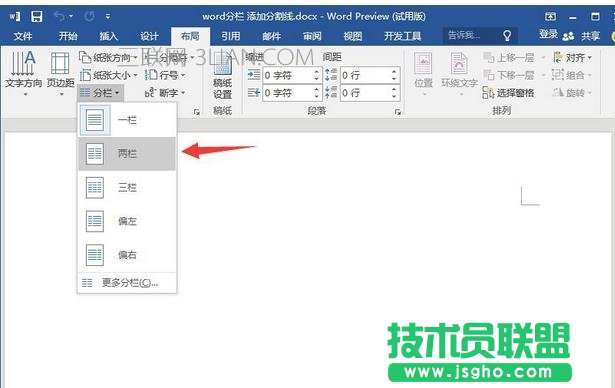Adjust right indent stepper arrows
This screenshot has width=615, height=388.
[317, 93]
